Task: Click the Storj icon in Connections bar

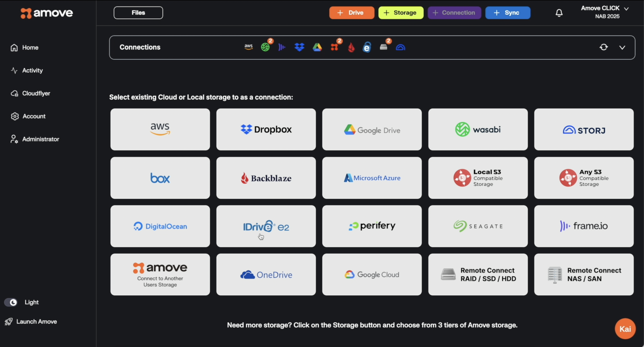Action: click(400, 47)
